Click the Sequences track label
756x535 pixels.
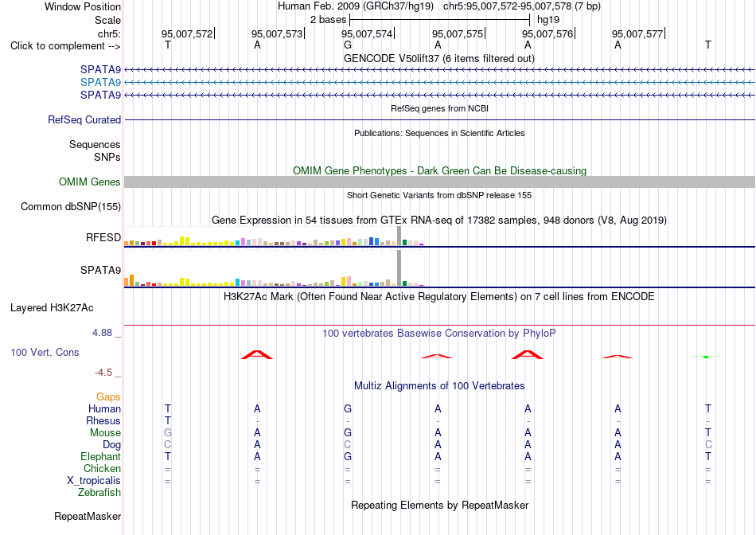click(95, 144)
